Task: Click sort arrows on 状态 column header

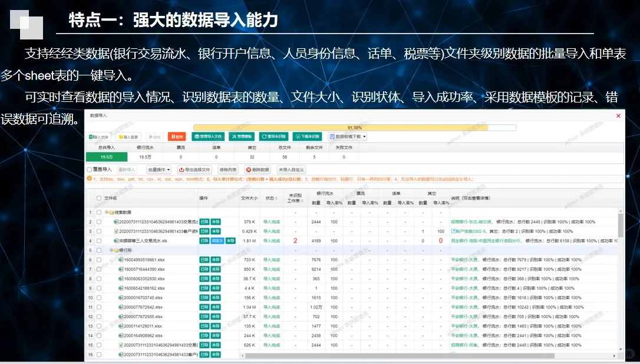Action: point(277,198)
